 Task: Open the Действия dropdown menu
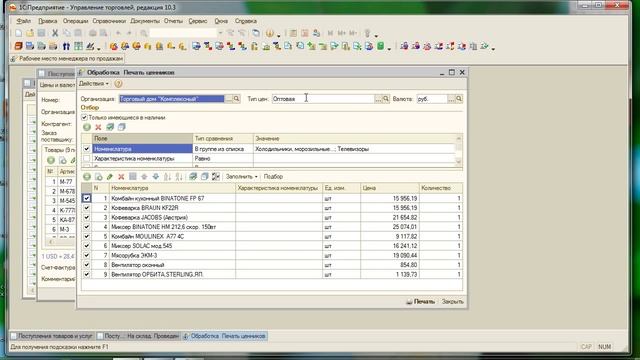click(93, 84)
